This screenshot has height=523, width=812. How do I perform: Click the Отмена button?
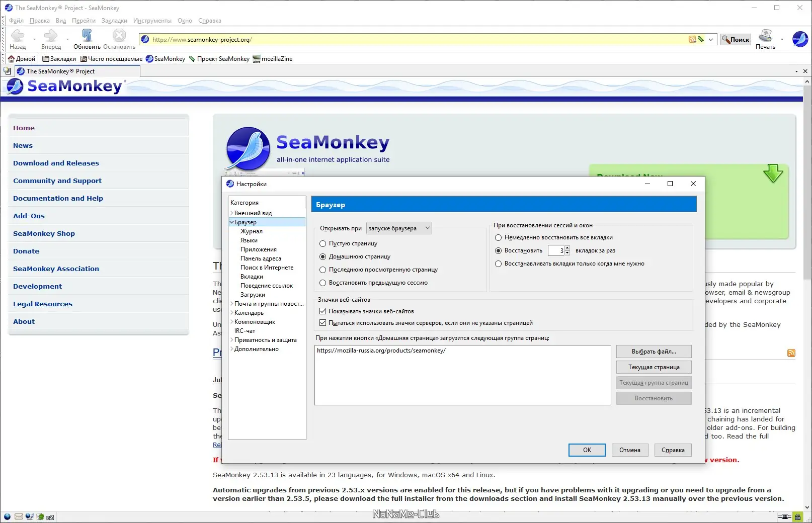click(630, 450)
